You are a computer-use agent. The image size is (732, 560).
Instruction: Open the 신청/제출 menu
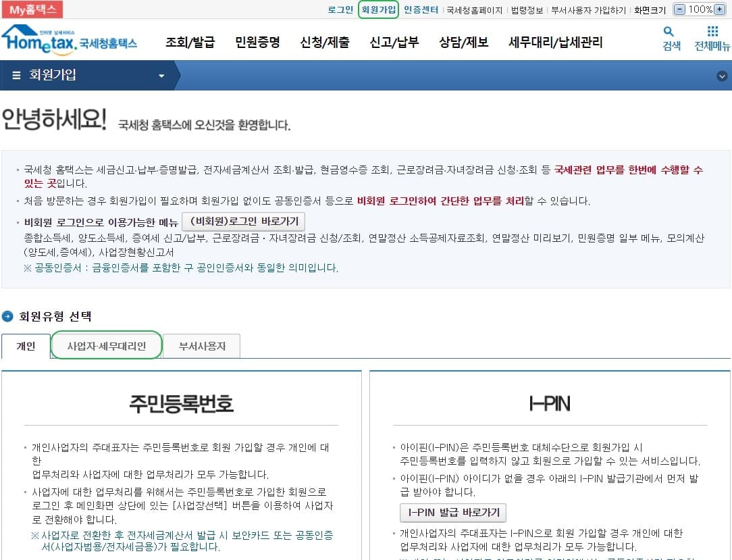(x=325, y=42)
